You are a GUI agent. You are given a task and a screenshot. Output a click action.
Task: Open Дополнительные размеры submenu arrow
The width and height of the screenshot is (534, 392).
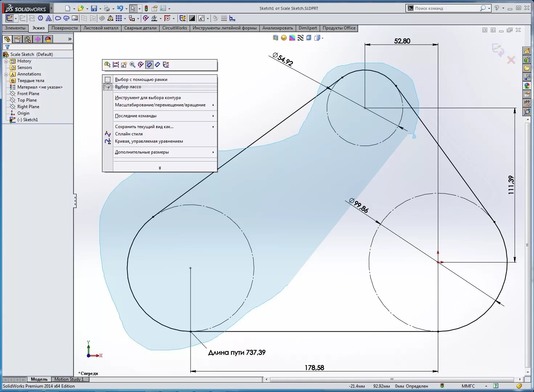tap(213, 152)
